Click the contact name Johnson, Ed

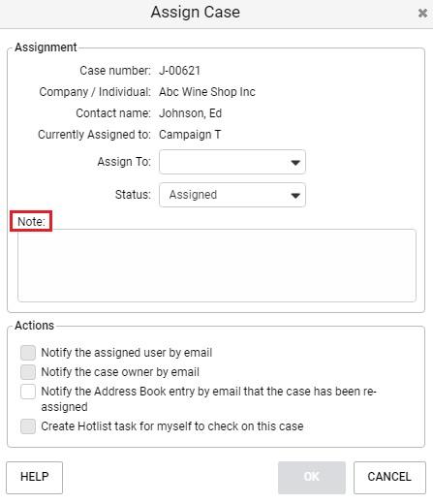click(x=190, y=113)
